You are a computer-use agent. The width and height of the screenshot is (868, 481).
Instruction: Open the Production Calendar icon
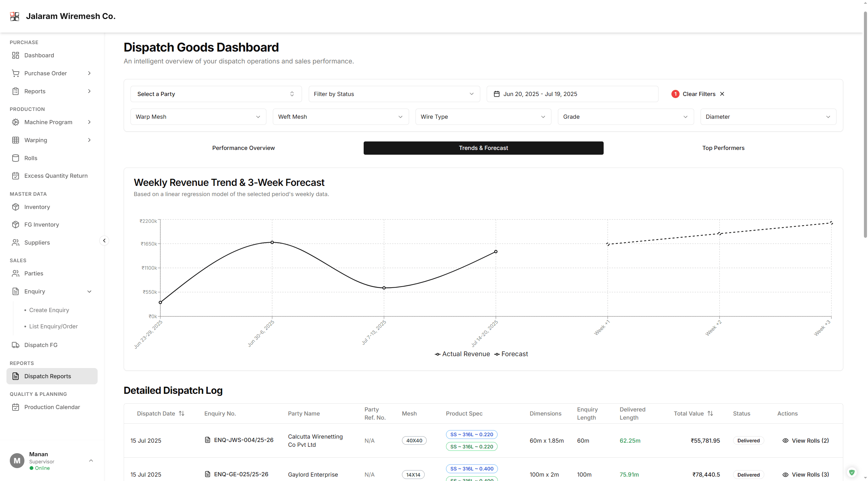click(x=16, y=407)
